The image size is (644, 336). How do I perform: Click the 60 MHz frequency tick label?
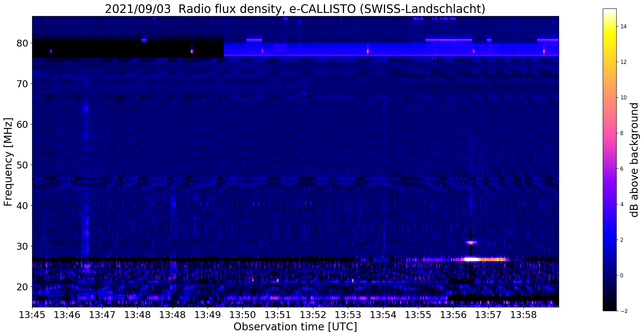(x=23, y=124)
